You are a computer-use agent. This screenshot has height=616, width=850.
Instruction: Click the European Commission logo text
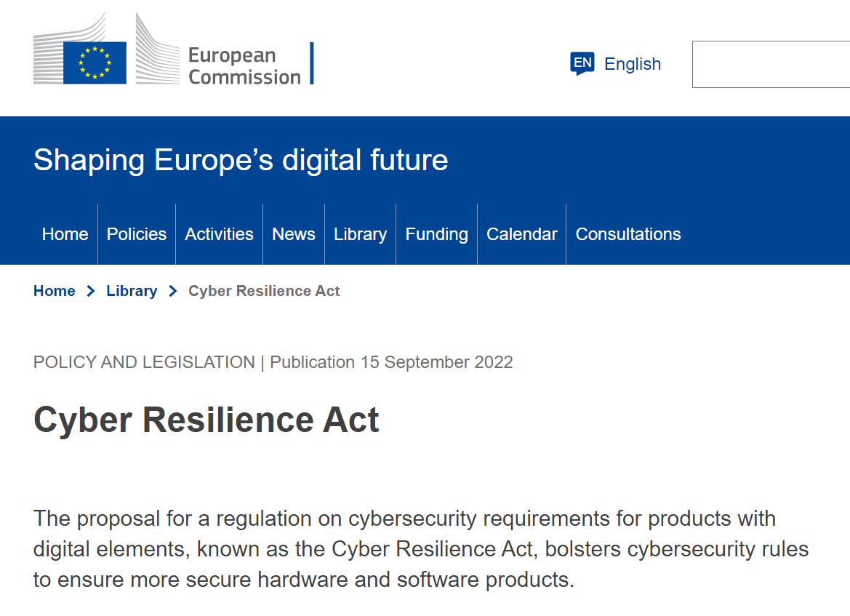coord(244,65)
